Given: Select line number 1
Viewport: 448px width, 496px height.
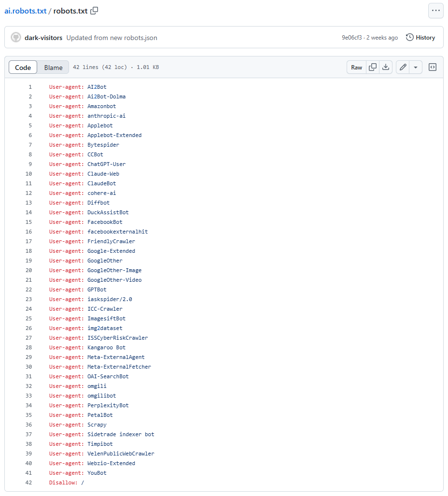Looking at the screenshot, I should 30,87.
